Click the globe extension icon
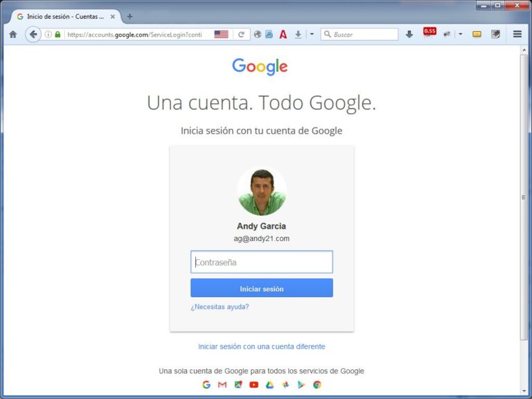This screenshot has width=532, height=399. click(258, 34)
